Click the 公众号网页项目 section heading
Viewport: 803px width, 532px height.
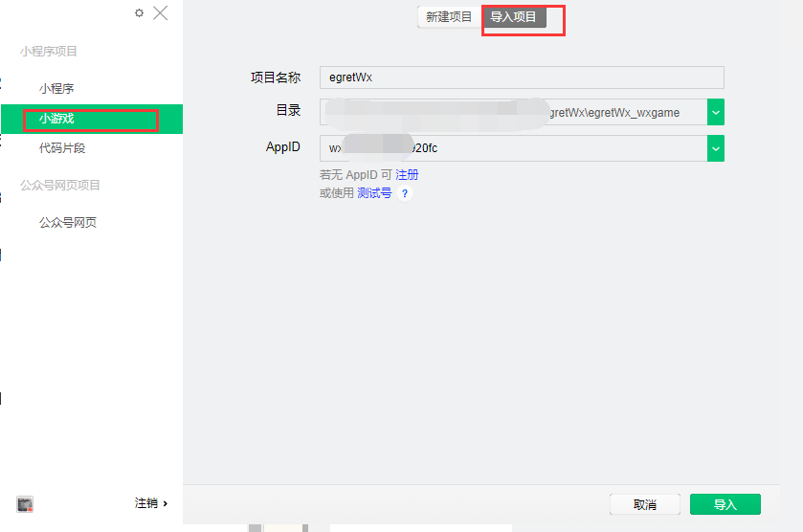click(x=60, y=186)
